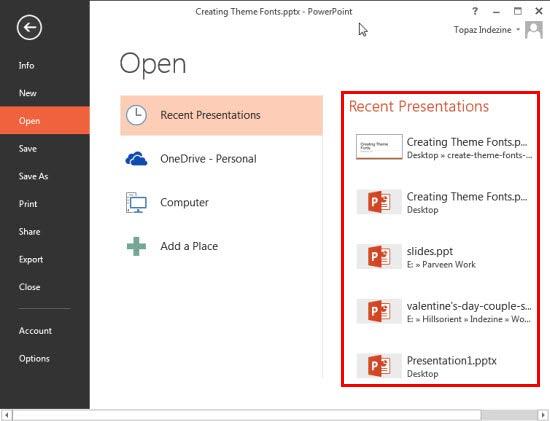The width and height of the screenshot is (550, 421).
Task: Select the Recent Presentations place
Action: (x=221, y=115)
